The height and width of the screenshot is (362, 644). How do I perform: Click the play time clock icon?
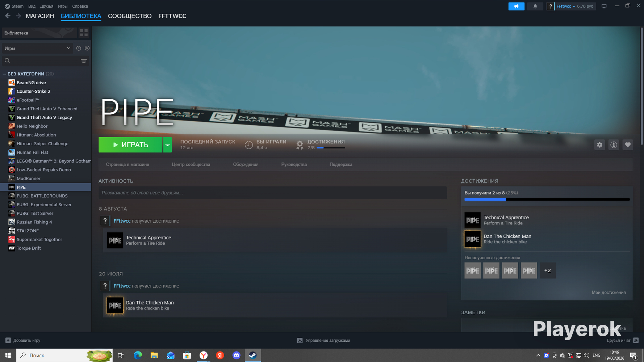[x=248, y=145]
